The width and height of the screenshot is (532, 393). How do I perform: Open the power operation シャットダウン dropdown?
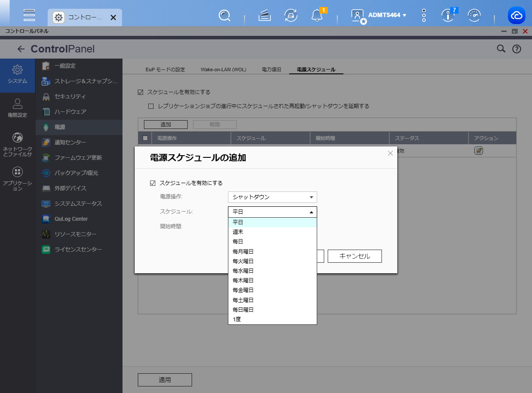click(272, 197)
